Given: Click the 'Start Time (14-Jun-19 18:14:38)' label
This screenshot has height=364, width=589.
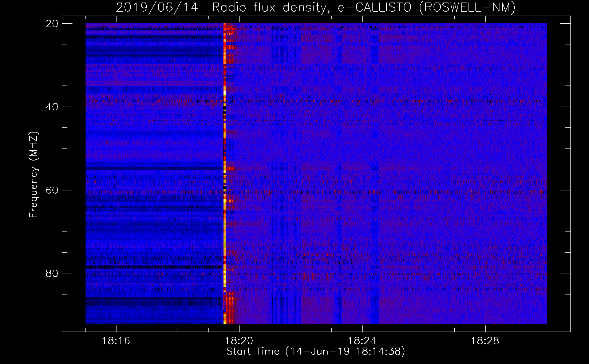Looking at the screenshot, I should pos(316,352).
